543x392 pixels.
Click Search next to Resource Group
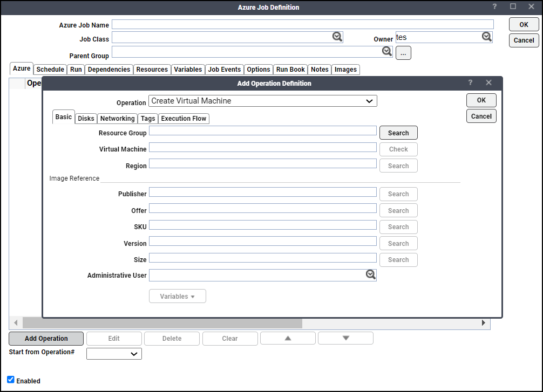coord(398,133)
